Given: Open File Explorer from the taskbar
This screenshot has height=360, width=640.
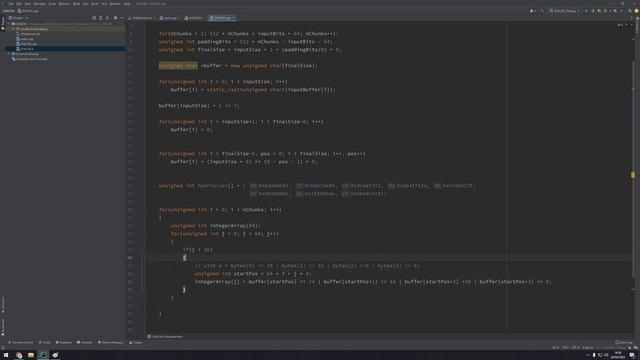Looking at the screenshot, I should 31,356.
